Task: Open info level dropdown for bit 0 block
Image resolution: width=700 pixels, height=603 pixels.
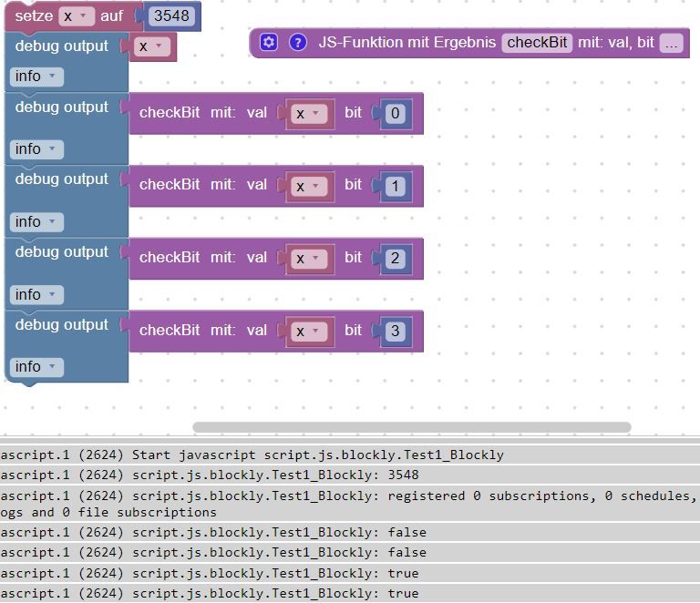Action: click(x=36, y=149)
